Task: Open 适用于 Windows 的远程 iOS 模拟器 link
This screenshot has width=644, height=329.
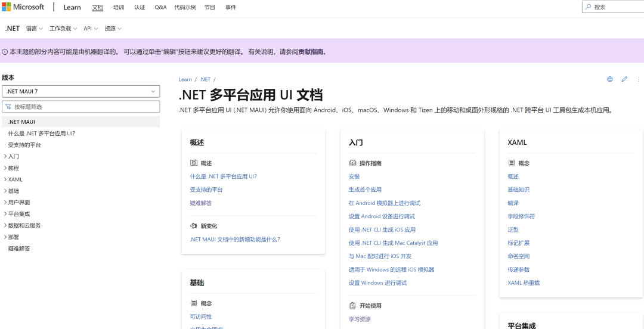Action: point(391,269)
